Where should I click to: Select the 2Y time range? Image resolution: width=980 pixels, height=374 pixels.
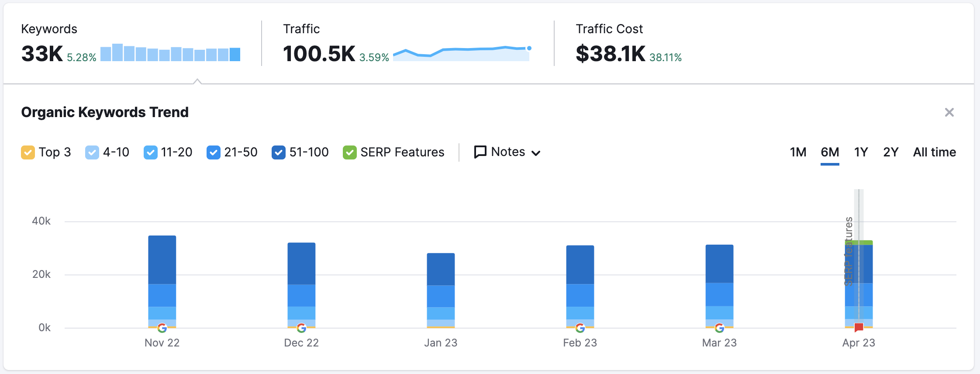pos(890,152)
